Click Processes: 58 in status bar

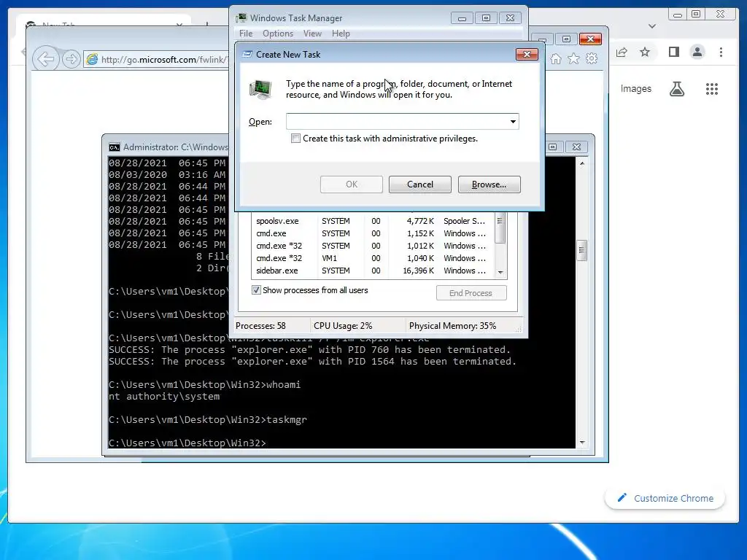(260, 326)
